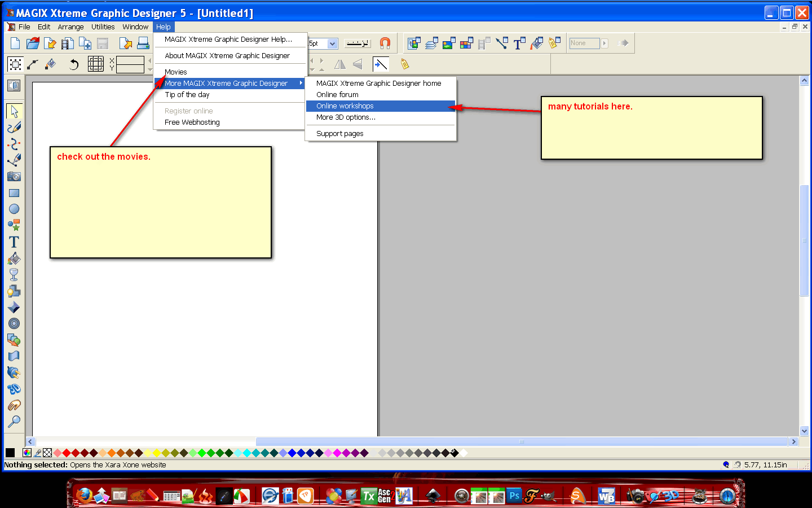This screenshot has height=508, width=812.
Task: Select the Shadow tool
Action: (14, 291)
